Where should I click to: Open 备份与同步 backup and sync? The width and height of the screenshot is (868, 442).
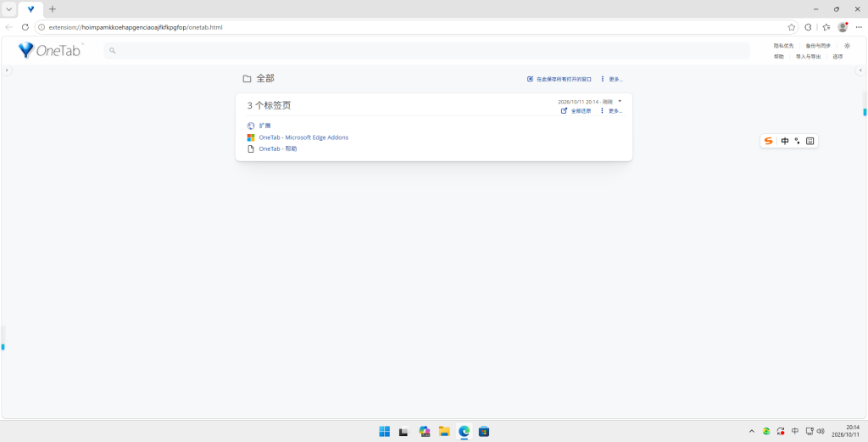[818, 46]
